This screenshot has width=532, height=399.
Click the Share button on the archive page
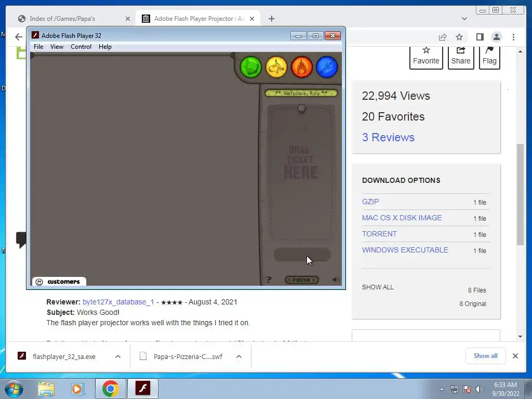point(461,58)
